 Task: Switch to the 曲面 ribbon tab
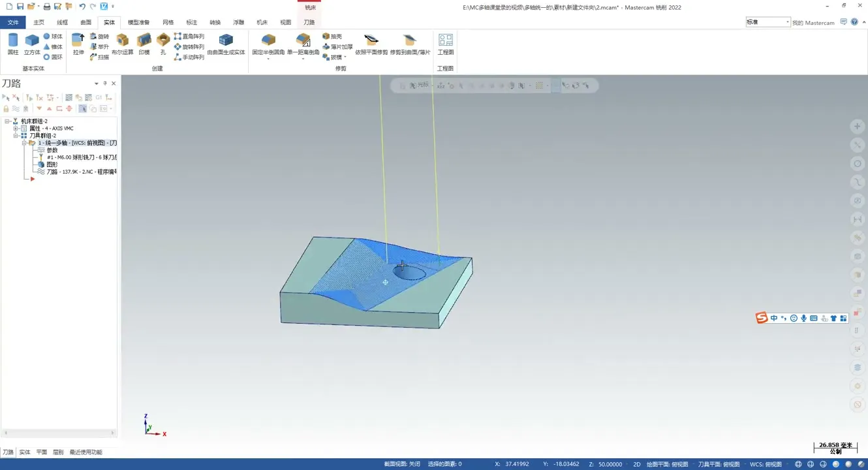(x=85, y=22)
